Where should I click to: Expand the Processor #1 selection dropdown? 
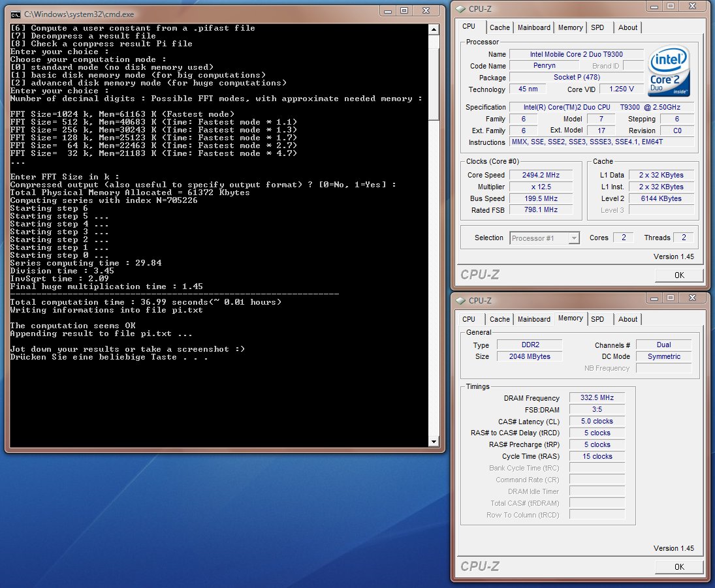click(x=574, y=238)
